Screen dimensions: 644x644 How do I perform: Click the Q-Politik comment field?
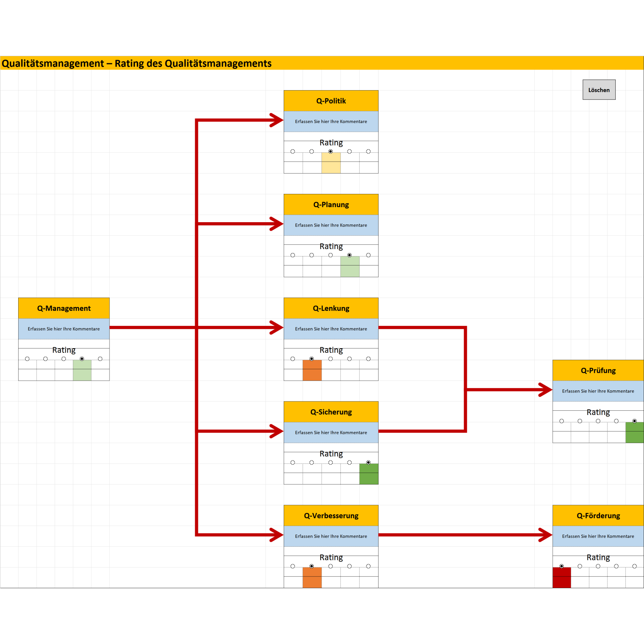click(x=331, y=122)
